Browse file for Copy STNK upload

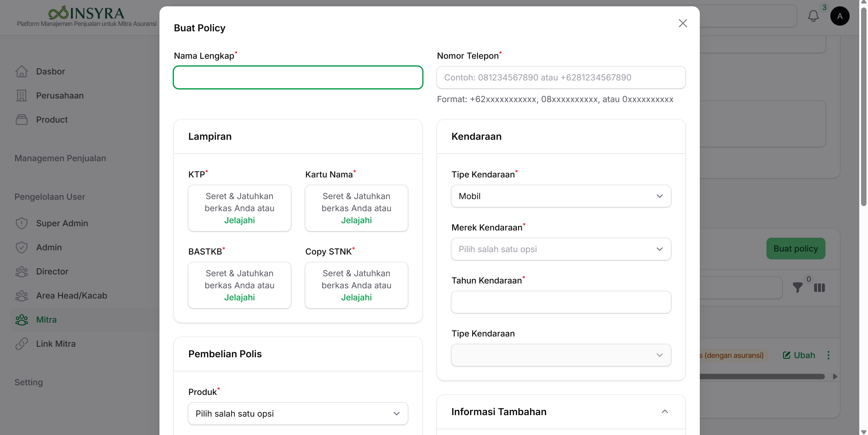coord(356,297)
